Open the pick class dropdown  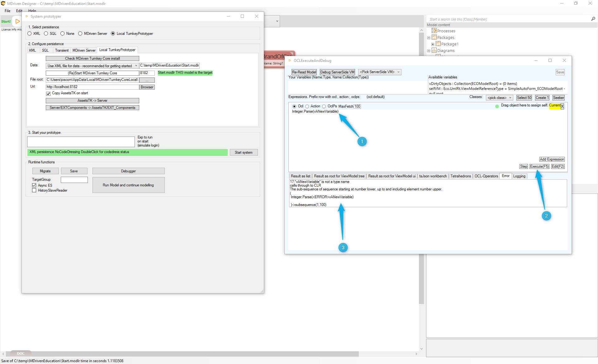(499, 98)
